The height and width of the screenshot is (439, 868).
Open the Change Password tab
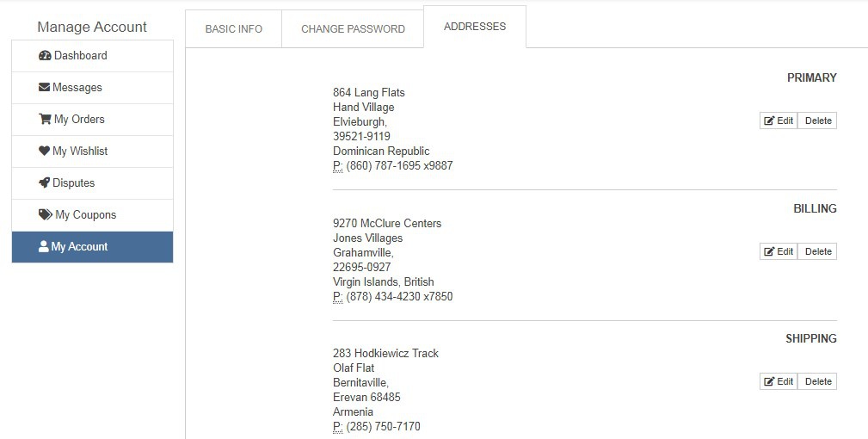353,29
